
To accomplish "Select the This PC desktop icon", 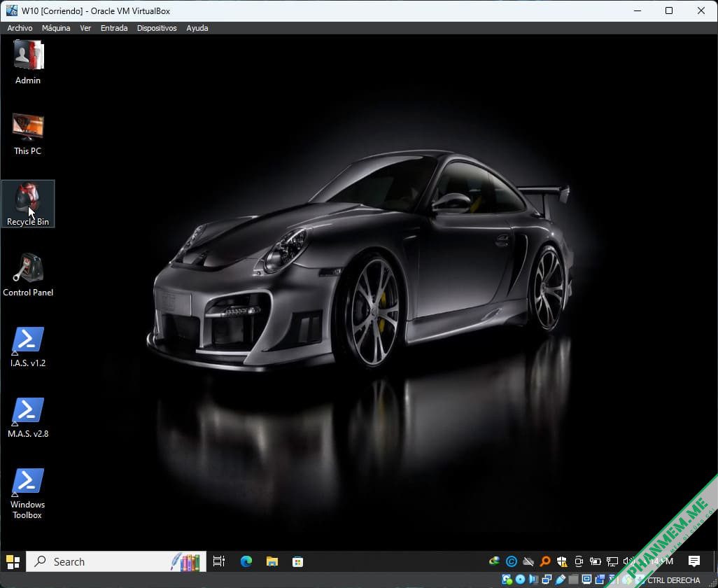I will tap(28, 134).
